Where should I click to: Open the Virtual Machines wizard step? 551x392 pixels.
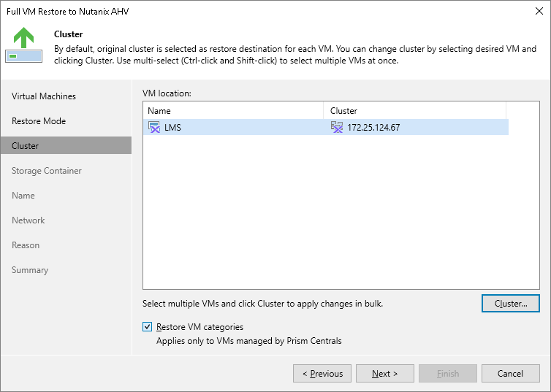44,96
